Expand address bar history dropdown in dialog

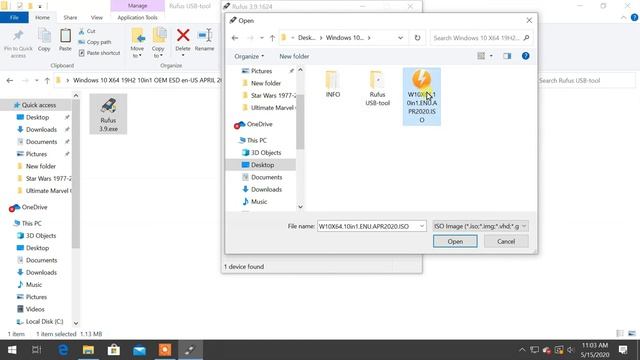(x=400, y=38)
